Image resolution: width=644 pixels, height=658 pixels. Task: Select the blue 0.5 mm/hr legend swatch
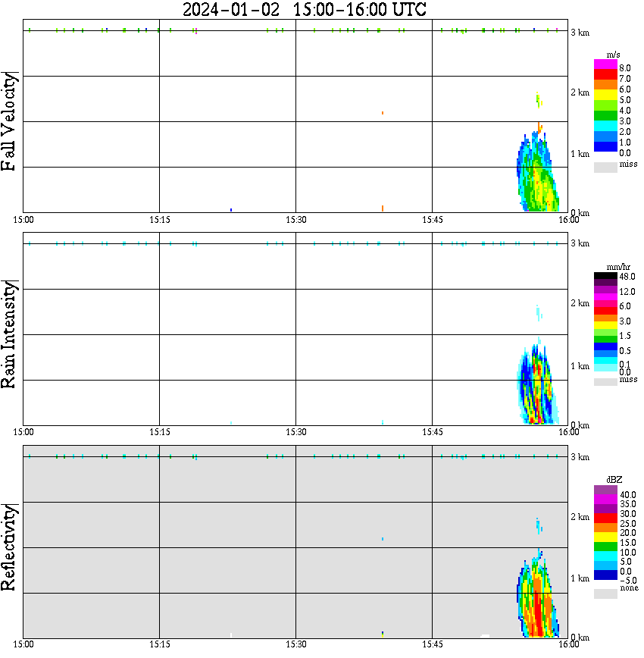(x=605, y=346)
